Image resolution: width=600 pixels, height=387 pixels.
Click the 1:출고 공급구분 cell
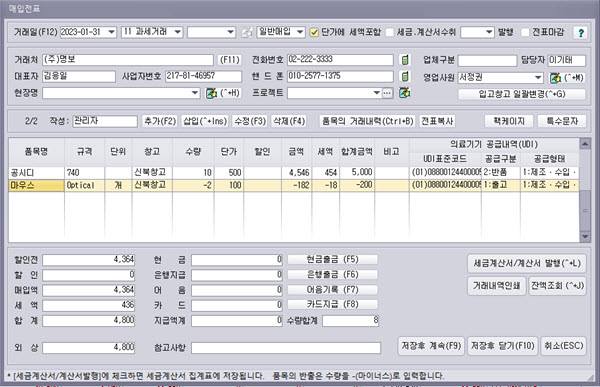tap(501, 185)
